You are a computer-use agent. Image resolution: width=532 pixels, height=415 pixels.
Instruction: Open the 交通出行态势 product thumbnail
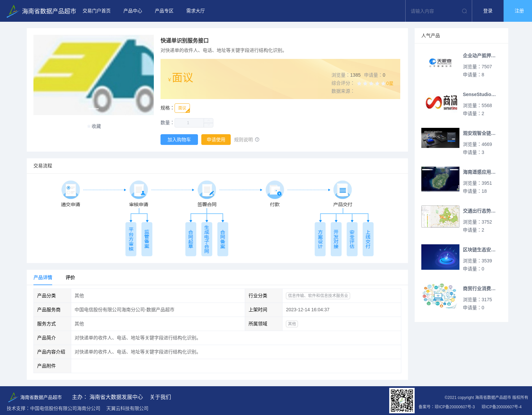click(x=440, y=217)
